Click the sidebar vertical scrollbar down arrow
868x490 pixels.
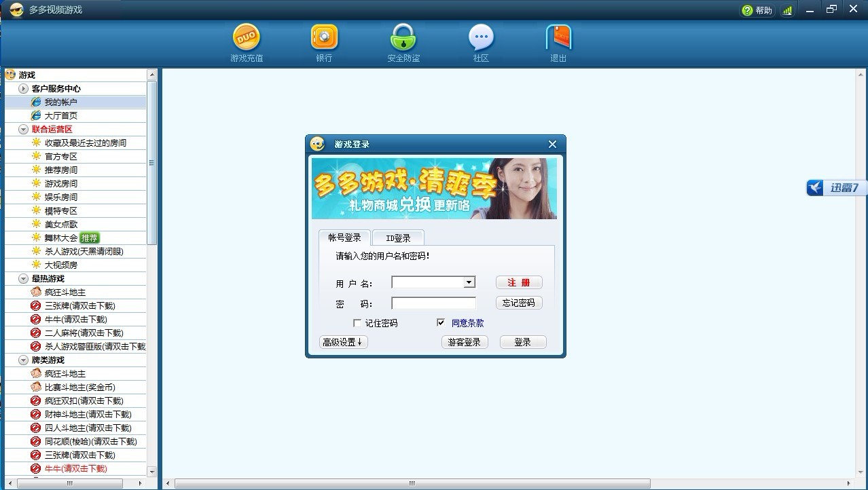pos(152,472)
